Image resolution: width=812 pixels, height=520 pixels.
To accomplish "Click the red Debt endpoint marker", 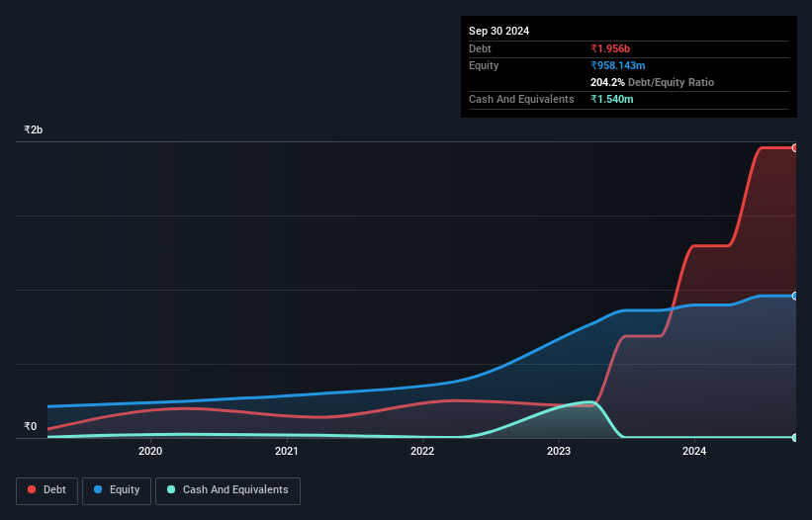I will (x=795, y=148).
